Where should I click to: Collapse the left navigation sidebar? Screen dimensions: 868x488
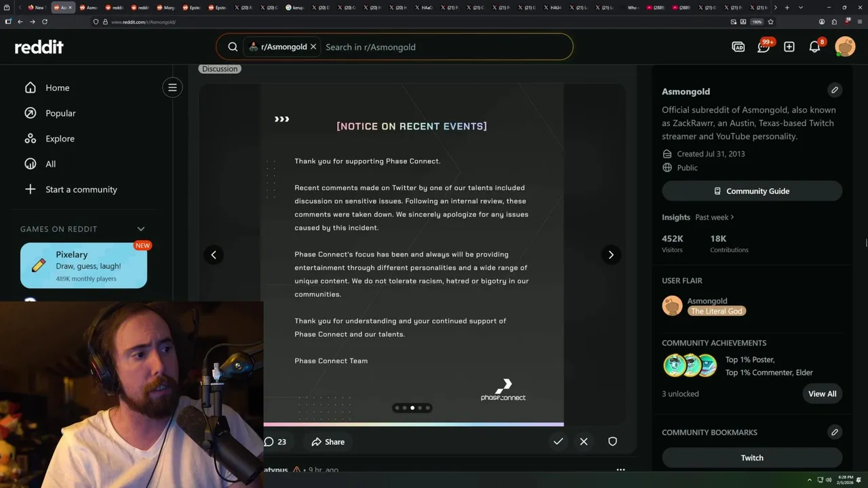(x=172, y=87)
